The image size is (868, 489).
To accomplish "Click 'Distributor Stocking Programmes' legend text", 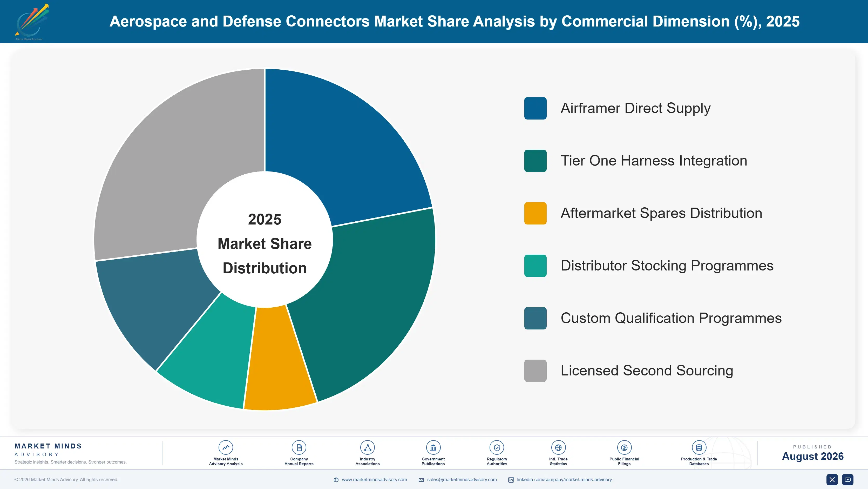I will [x=667, y=266].
